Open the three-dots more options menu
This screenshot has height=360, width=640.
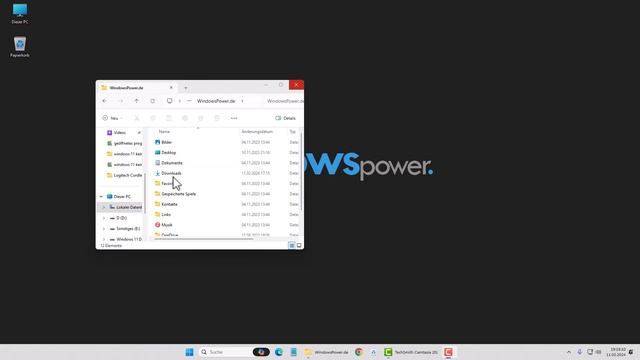point(234,118)
